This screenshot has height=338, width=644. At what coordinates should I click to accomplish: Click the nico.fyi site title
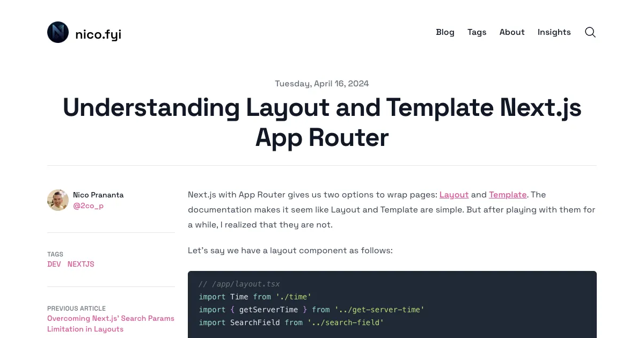[x=98, y=34]
